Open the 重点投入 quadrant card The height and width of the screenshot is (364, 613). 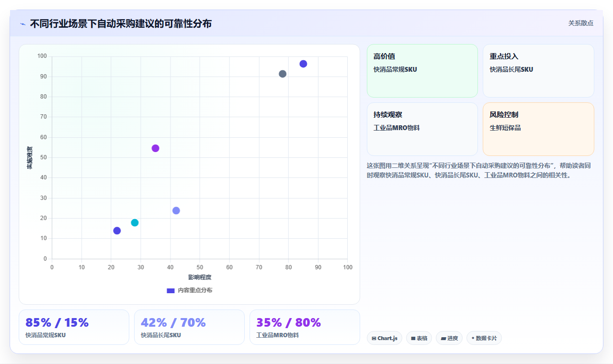tap(538, 71)
